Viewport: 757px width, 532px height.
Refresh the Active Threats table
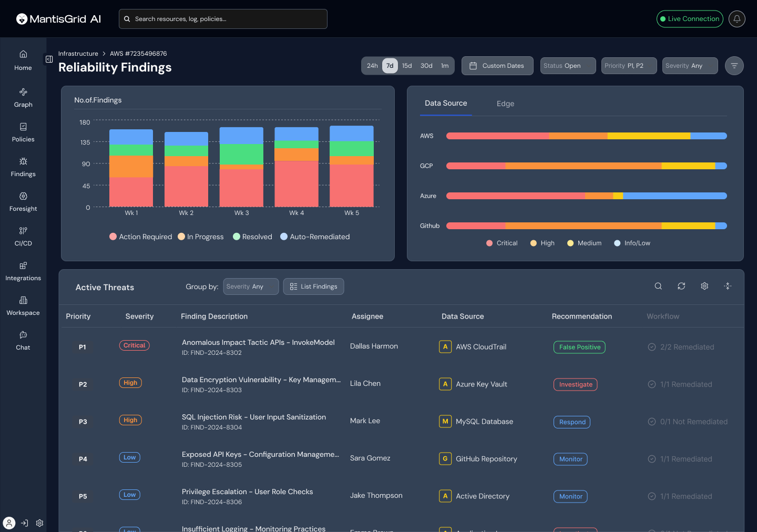[x=681, y=286]
